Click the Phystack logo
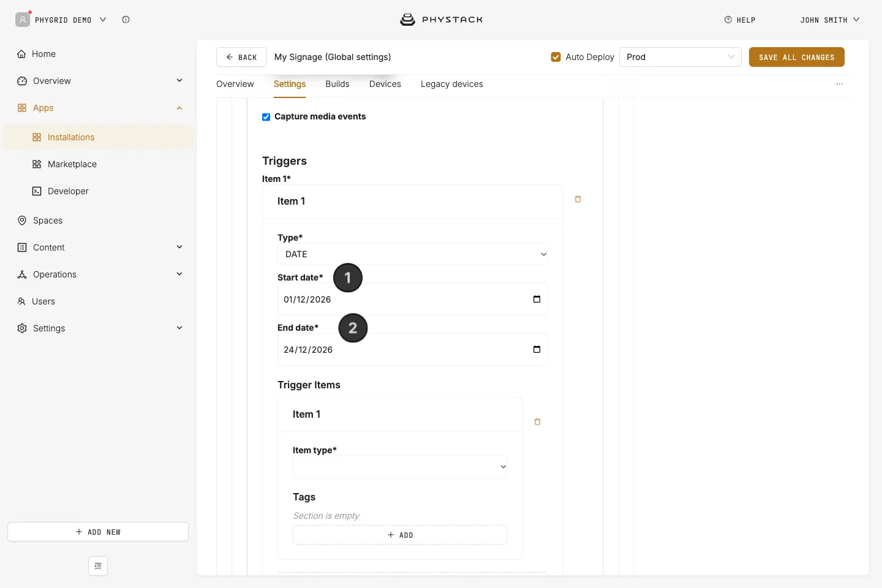Viewport: 882px width, 588px height. [x=441, y=20]
